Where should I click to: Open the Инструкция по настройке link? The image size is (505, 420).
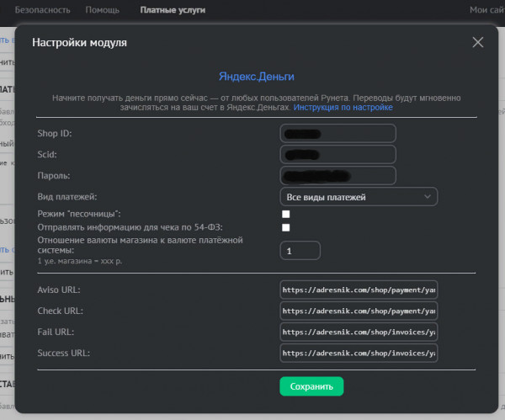point(343,107)
